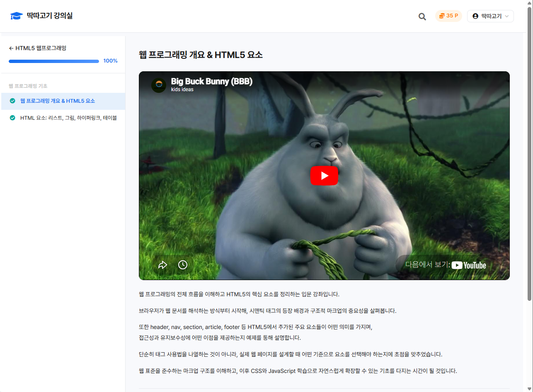Click the coin icon beside 35 P

click(441, 16)
